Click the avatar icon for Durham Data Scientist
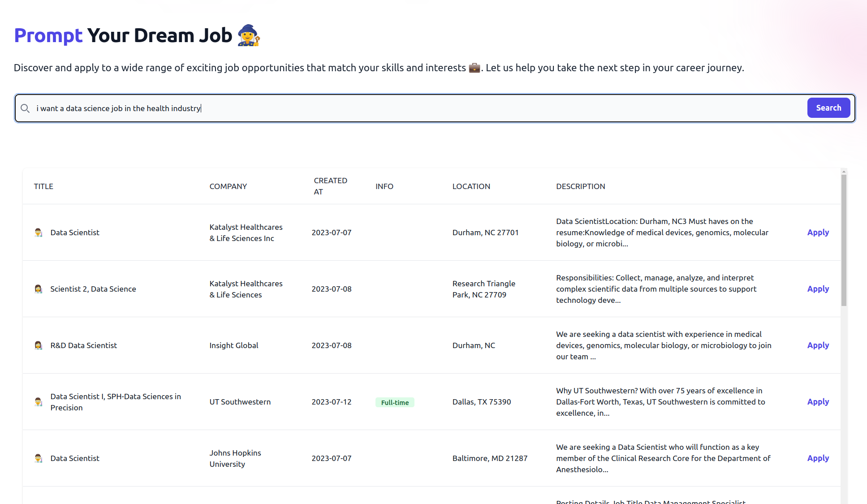Viewport: 867px width, 504px height. coord(39,233)
